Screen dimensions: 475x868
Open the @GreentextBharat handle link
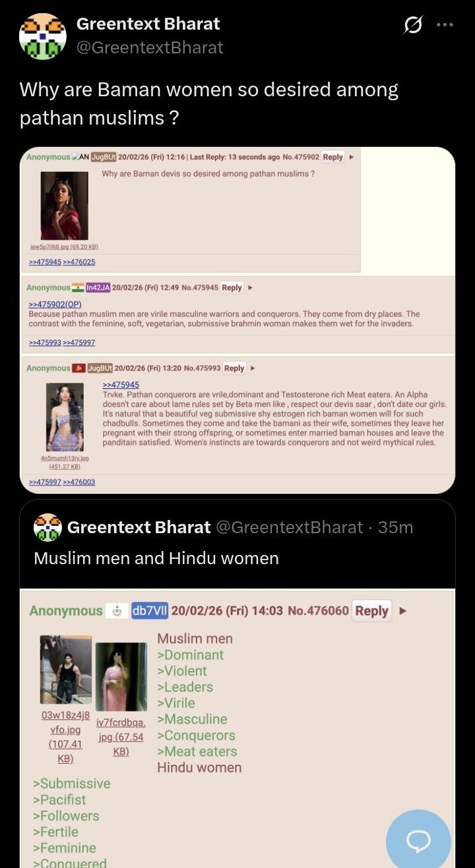(150, 47)
